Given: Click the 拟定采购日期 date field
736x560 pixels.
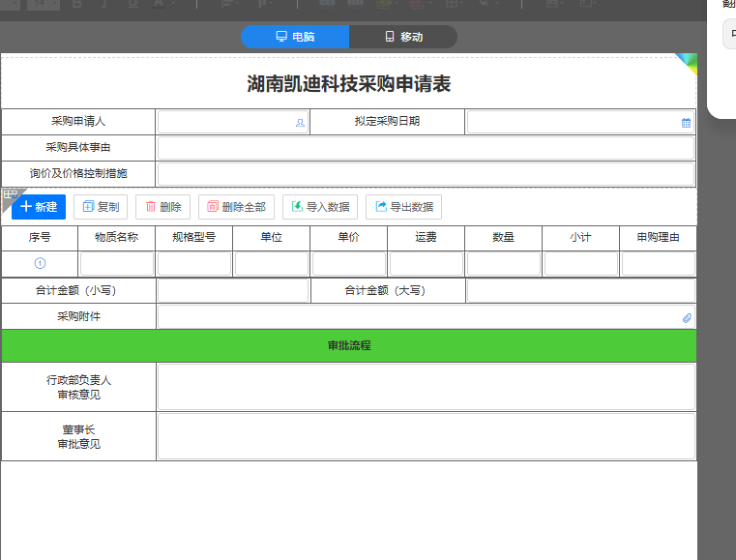Looking at the screenshot, I should pos(580,122).
